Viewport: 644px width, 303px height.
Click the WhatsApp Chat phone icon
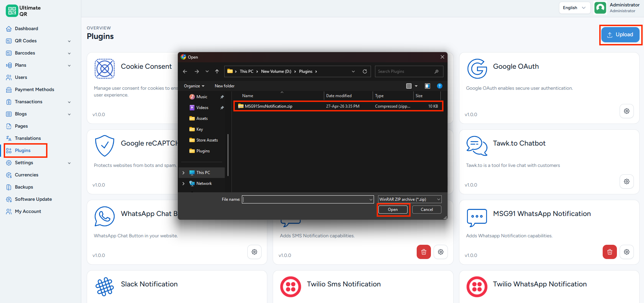coord(105,216)
